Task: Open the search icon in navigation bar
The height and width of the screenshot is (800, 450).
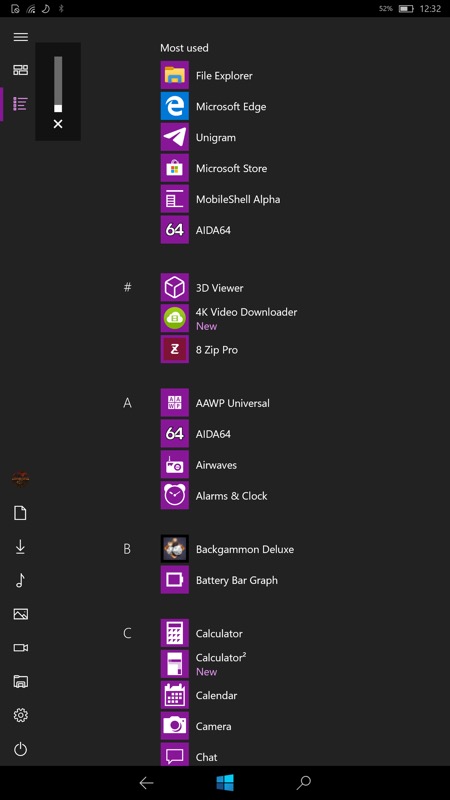Action: [304, 782]
